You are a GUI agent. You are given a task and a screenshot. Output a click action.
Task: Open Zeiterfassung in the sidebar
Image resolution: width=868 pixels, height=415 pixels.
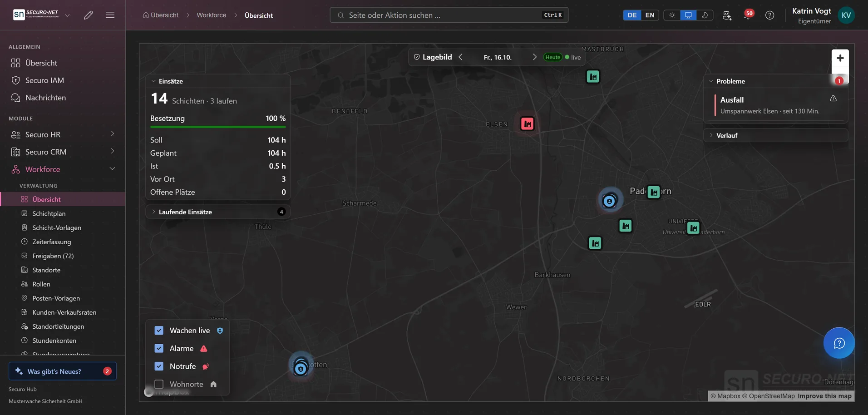63,242
